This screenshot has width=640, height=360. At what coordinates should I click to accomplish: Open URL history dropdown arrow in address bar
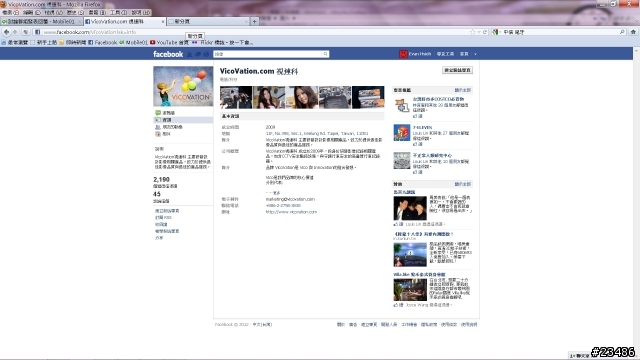point(479,32)
